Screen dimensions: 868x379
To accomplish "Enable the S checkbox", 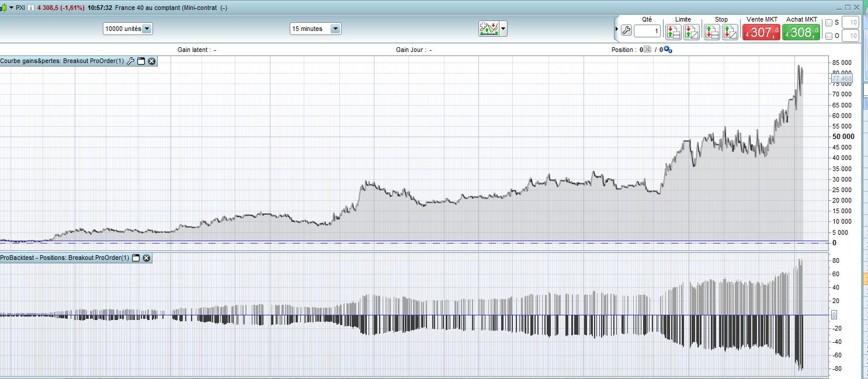I will tap(828, 23).
